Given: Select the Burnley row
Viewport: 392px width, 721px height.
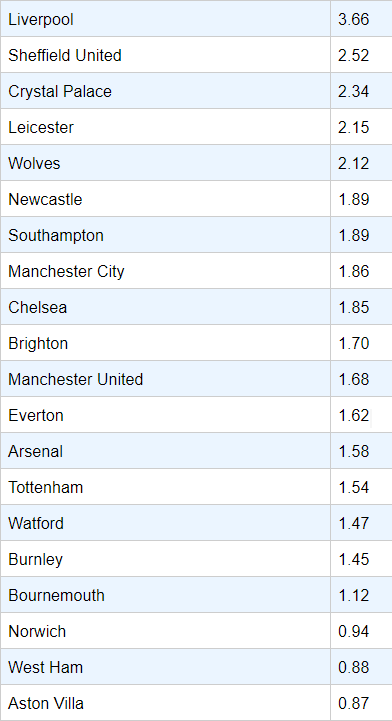Looking at the screenshot, I should coord(196,559).
